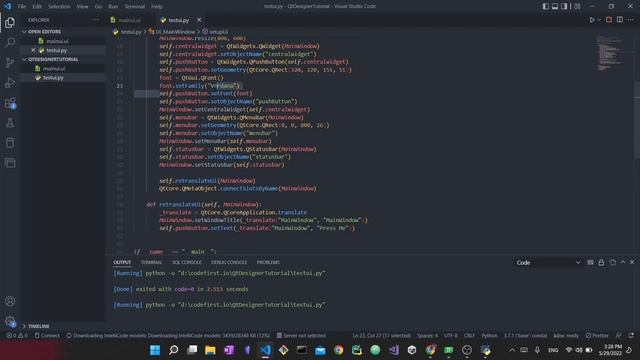Click Connect in status bar
The image size is (640, 360).
47,336
